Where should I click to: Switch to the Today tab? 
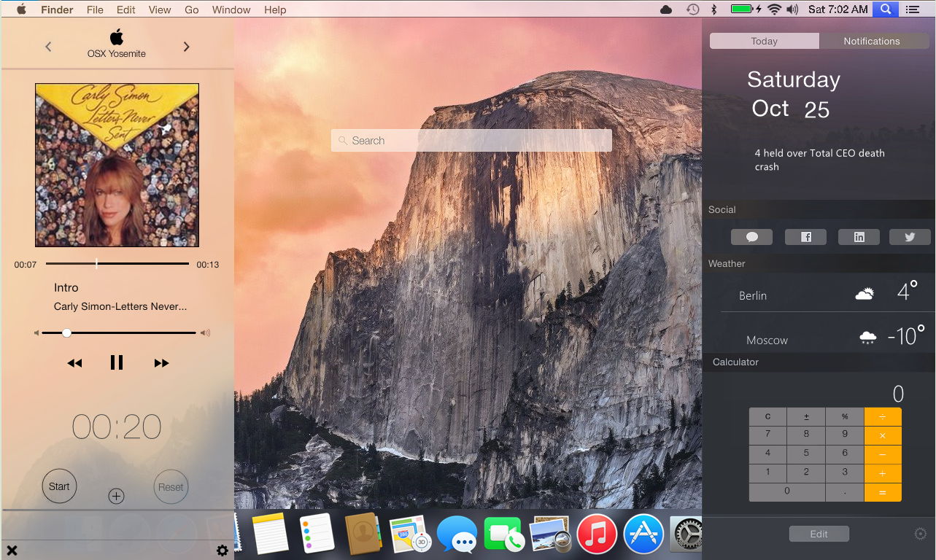pyautogui.click(x=764, y=41)
